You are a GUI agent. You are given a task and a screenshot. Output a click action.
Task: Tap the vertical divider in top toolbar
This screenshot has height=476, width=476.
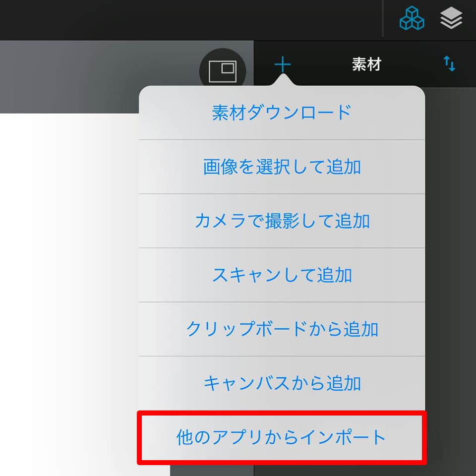point(383,18)
